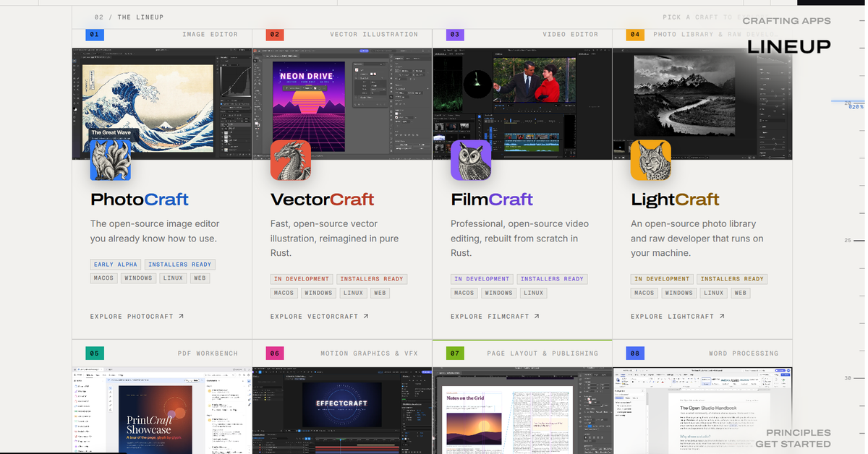868x454 pixels.
Task: Open the Notes on the Grid layout screenshot
Action: click(522, 411)
